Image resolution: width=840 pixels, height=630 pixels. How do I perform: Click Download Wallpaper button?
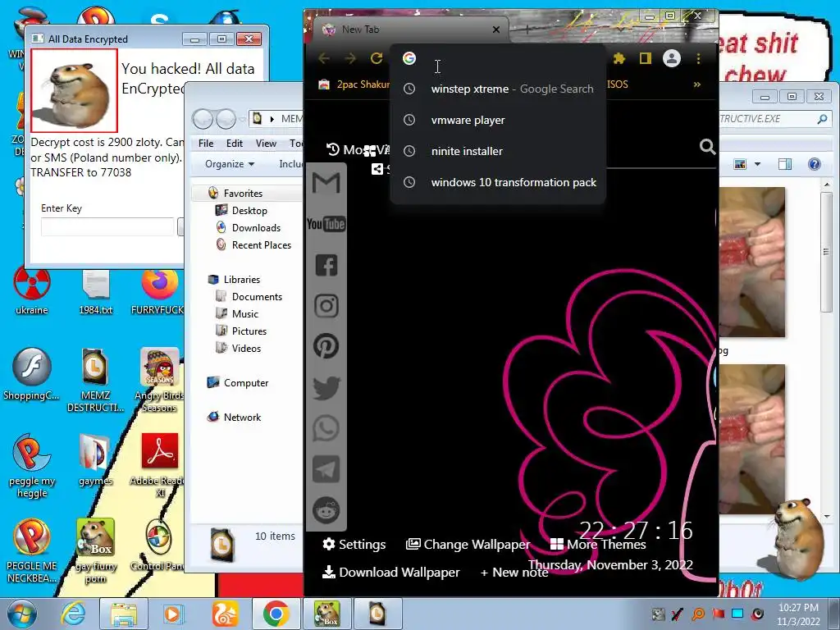(390, 572)
